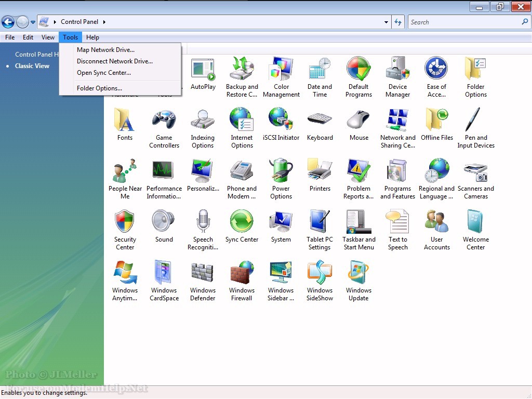Expand the address bar dropdown arrow

[x=386, y=22]
